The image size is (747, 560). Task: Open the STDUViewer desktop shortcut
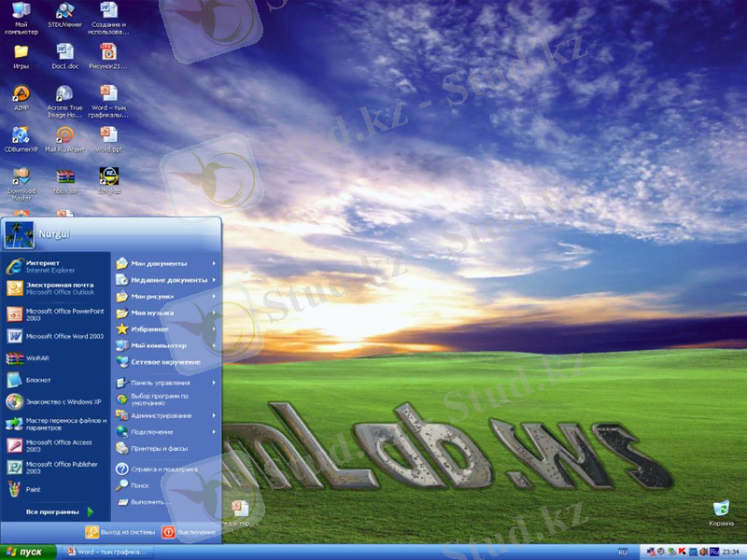click(x=64, y=12)
